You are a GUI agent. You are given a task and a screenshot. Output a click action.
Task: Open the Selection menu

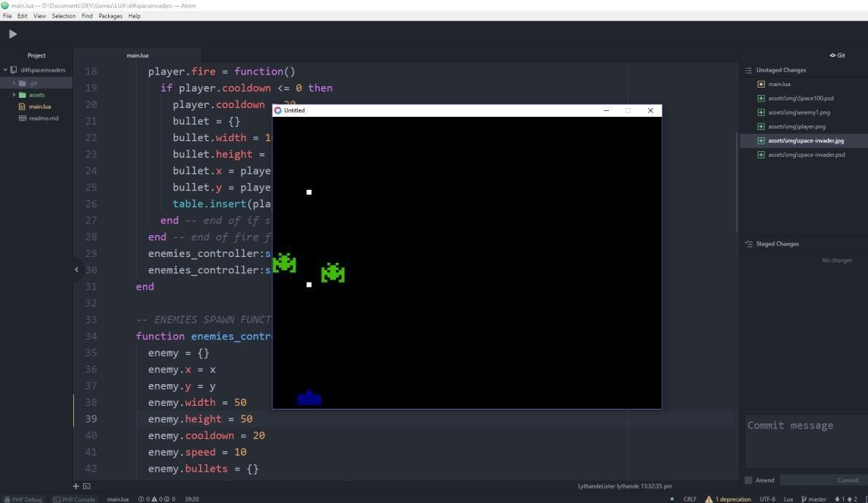pos(64,16)
